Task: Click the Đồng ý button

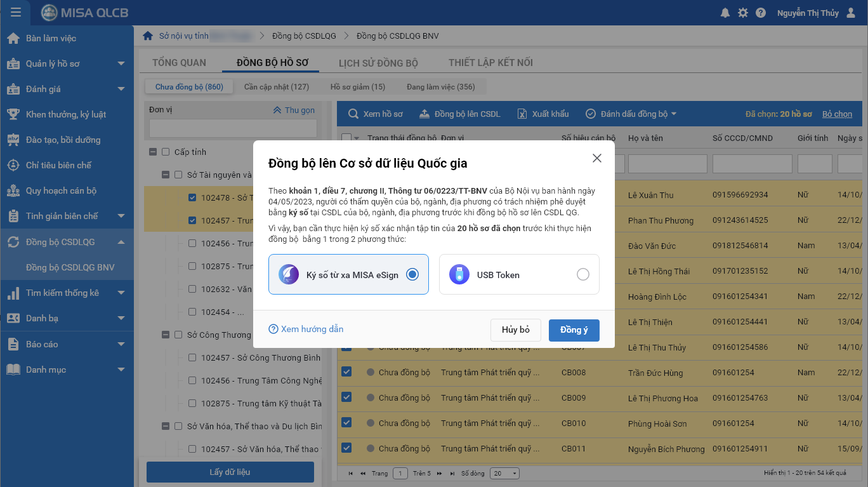Action: pyautogui.click(x=574, y=330)
